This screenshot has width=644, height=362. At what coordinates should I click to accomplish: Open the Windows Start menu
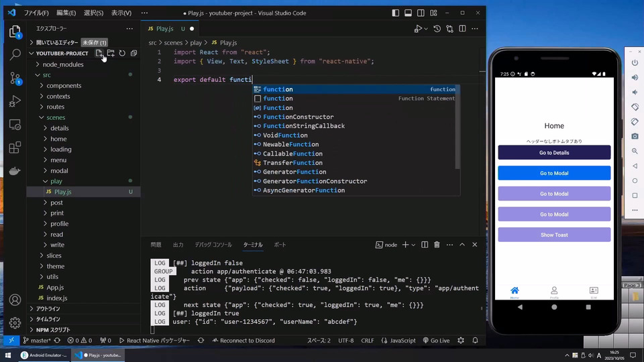point(8,355)
